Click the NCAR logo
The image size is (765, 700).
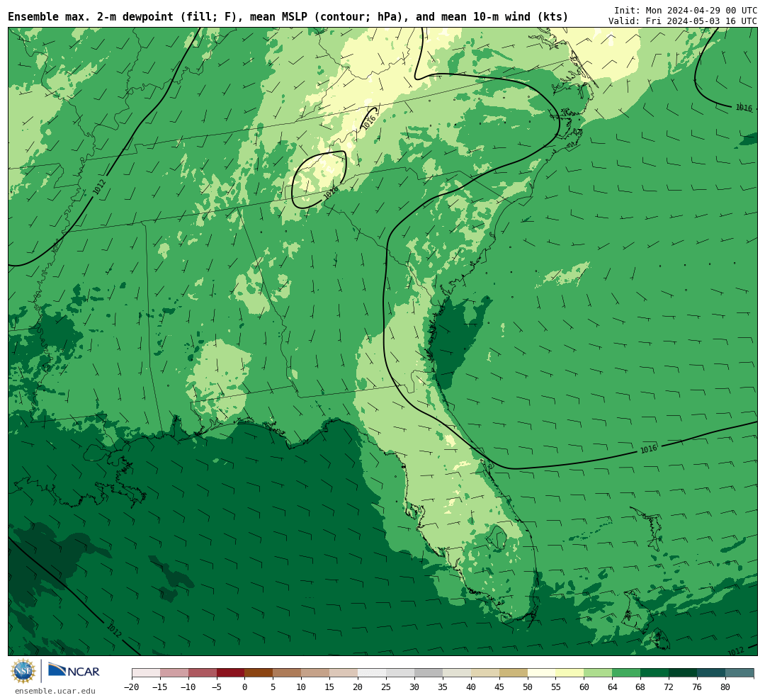(x=74, y=671)
